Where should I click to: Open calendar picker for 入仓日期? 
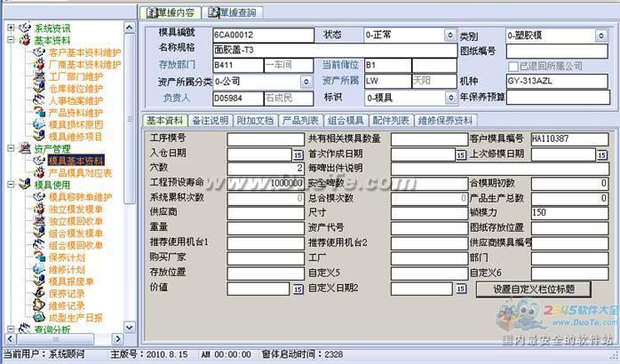click(298, 154)
